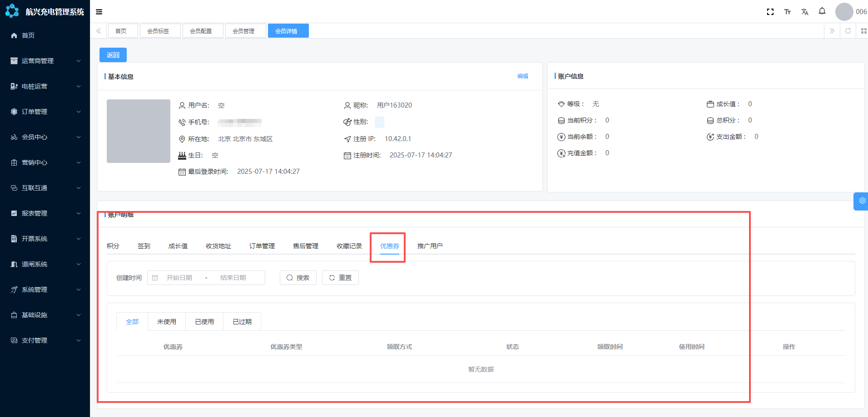
Task: Open the 开始日期 date field
Action: click(179, 278)
